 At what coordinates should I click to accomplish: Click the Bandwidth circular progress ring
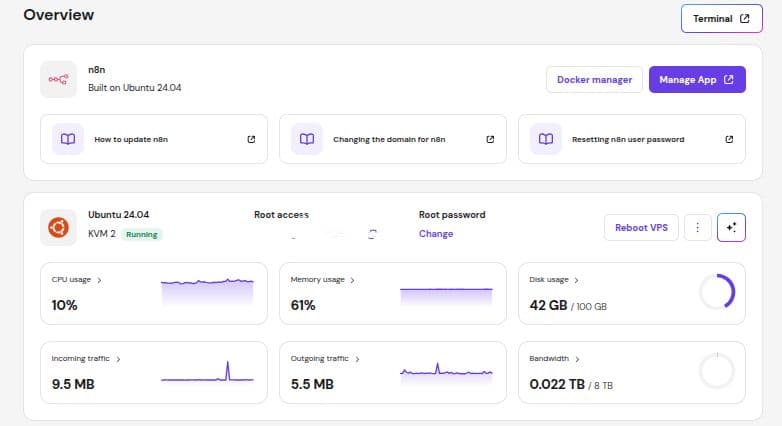(x=717, y=371)
